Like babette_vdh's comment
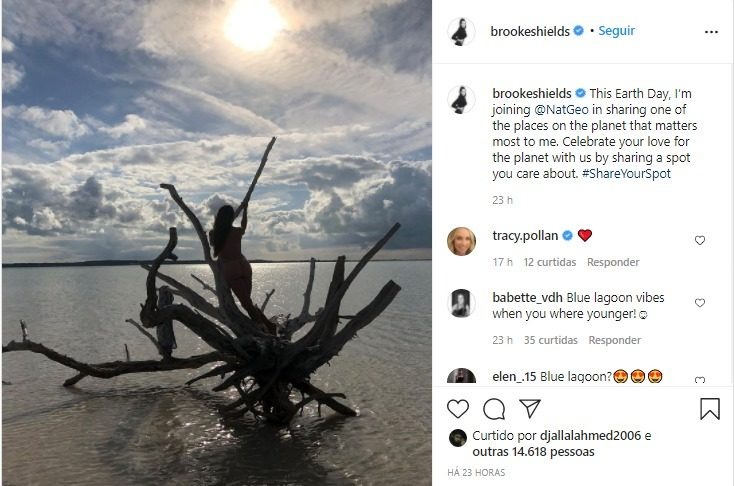Screen dimensions: 734x486 (700, 302)
